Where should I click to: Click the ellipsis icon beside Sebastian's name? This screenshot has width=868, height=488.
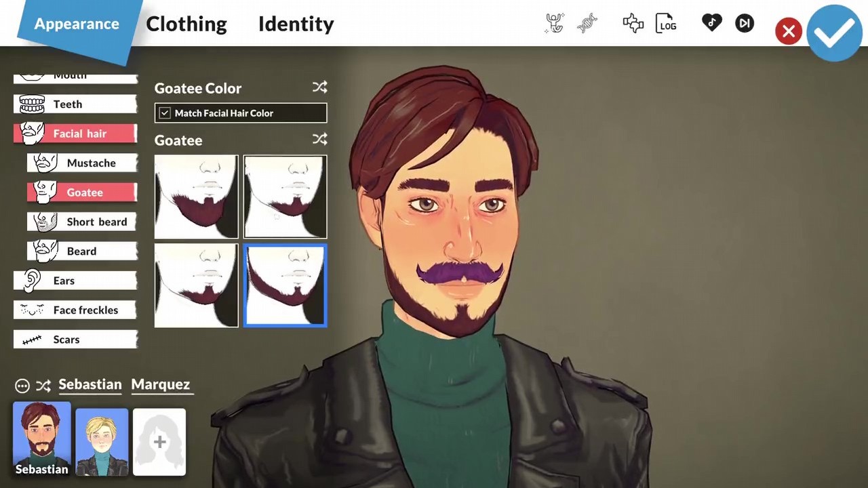pyautogui.click(x=22, y=385)
